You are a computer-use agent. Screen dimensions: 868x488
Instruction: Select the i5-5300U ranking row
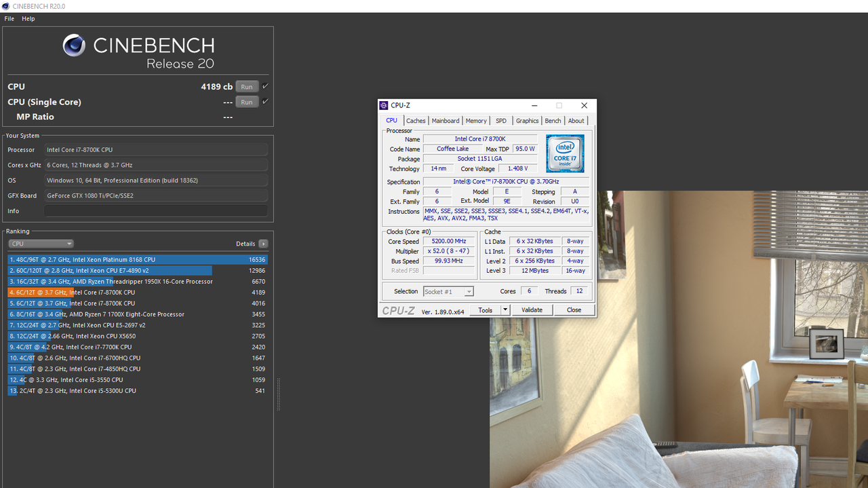coord(138,391)
